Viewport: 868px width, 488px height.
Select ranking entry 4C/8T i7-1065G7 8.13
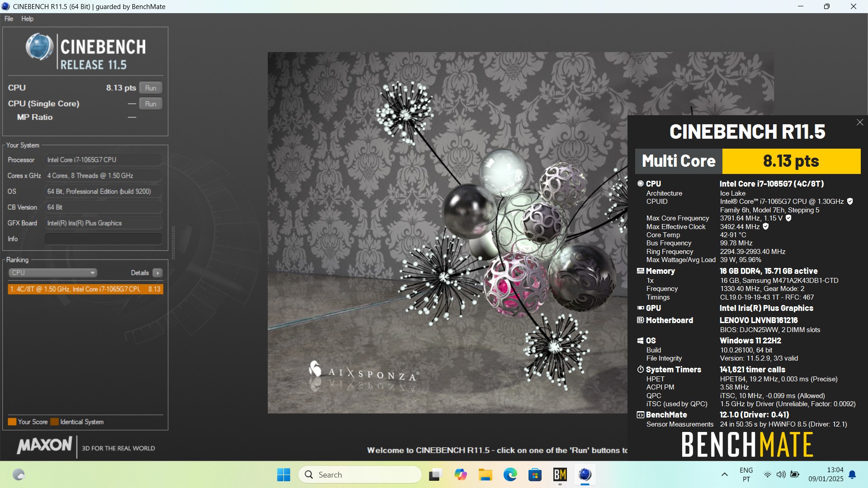pyautogui.click(x=85, y=289)
